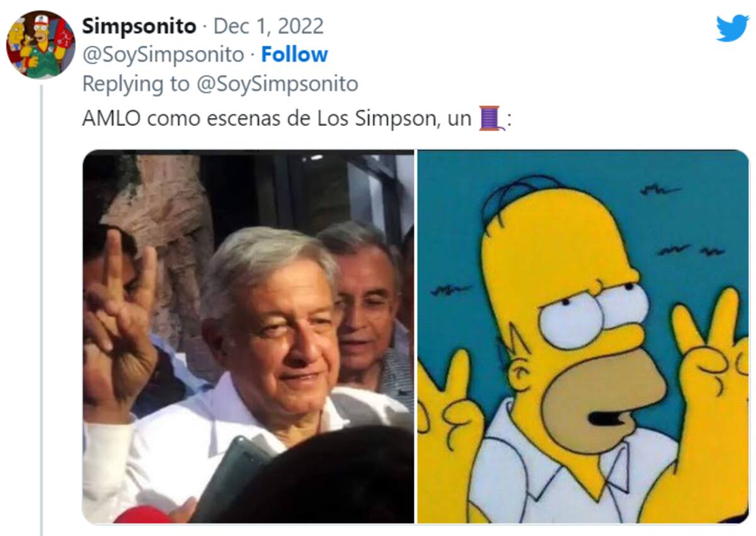
Task: Click the "Replying to" label
Action: tap(137, 84)
